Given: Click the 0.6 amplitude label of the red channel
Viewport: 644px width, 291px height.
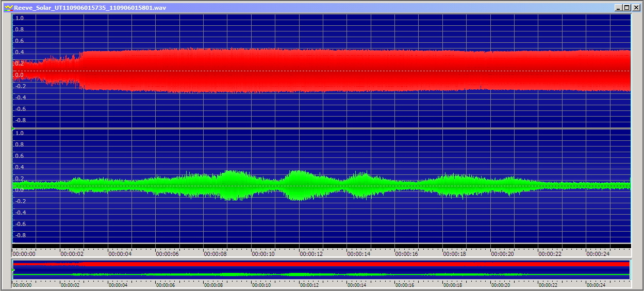Looking at the screenshot, I should pyautogui.click(x=20, y=41).
